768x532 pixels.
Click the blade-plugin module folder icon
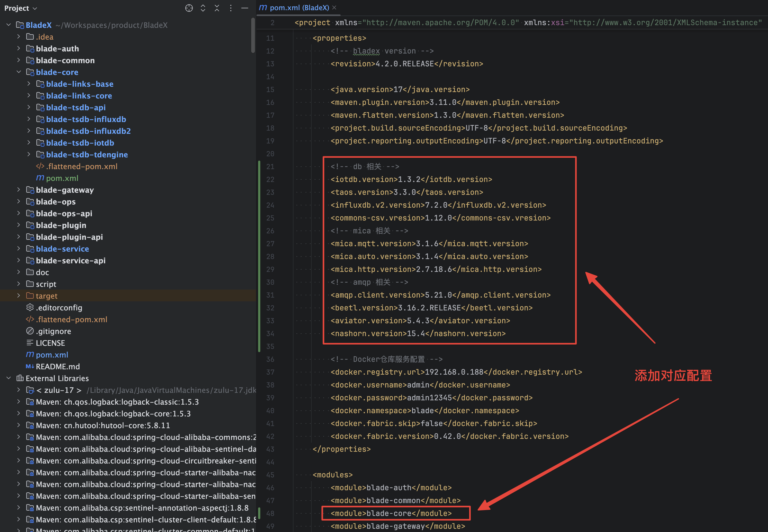pyautogui.click(x=30, y=225)
